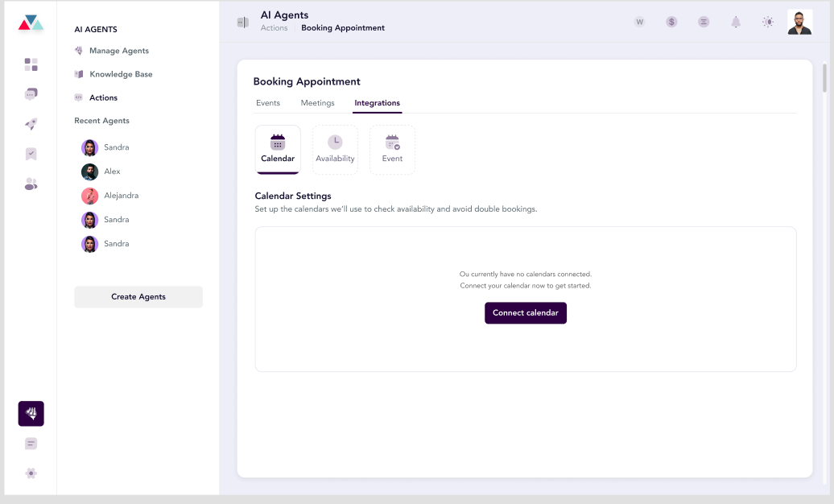The width and height of the screenshot is (834, 504).
Task: Click the Actions breadcrumb link
Action: (x=274, y=27)
